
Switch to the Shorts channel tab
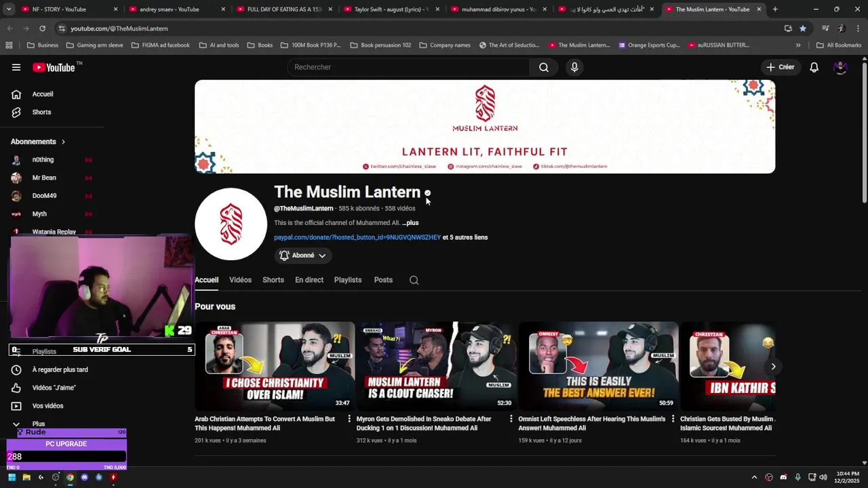coord(273,280)
